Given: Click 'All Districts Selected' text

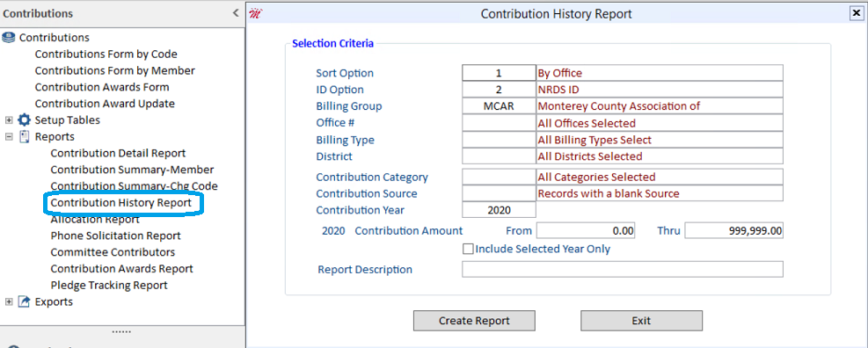Looking at the screenshot, I should tap(589, 156).
